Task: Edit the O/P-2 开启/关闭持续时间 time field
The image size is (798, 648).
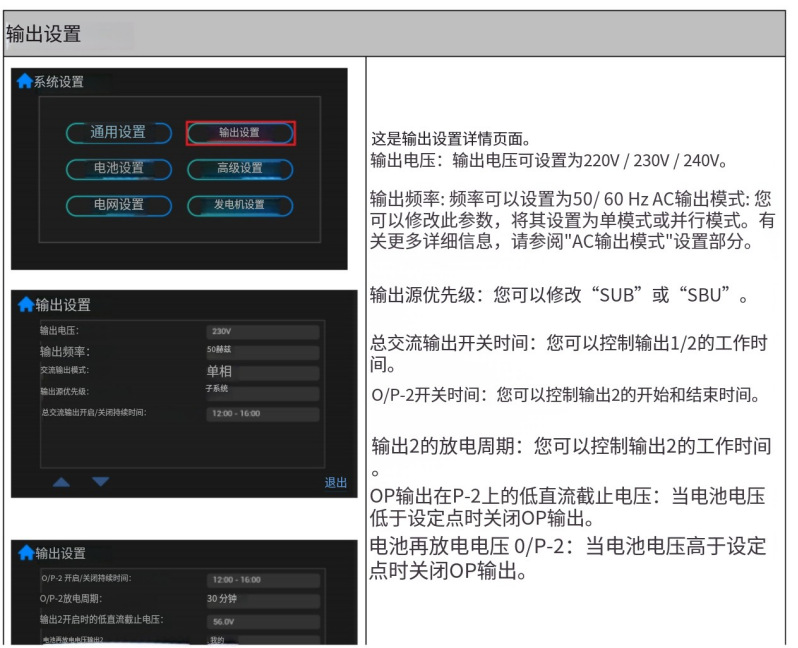Action: point(264,579)
